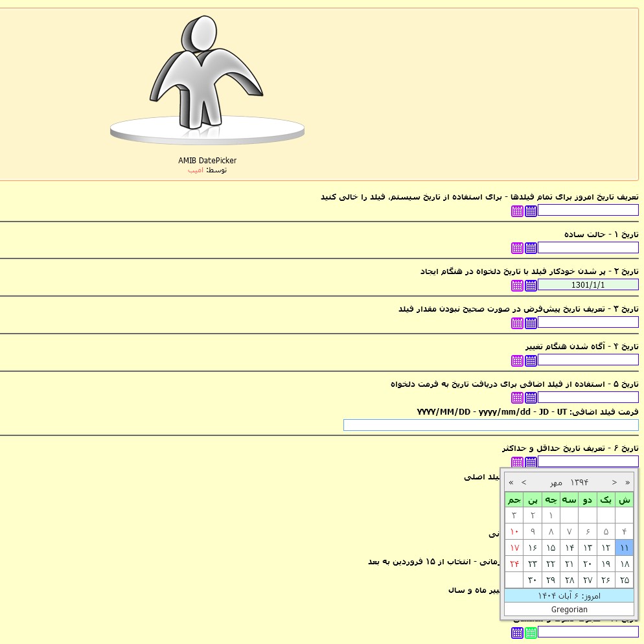This screenshot has width=644, height=644.
Task: Click the blue calendar icon on the topmost date field
Action: [531, 211]
